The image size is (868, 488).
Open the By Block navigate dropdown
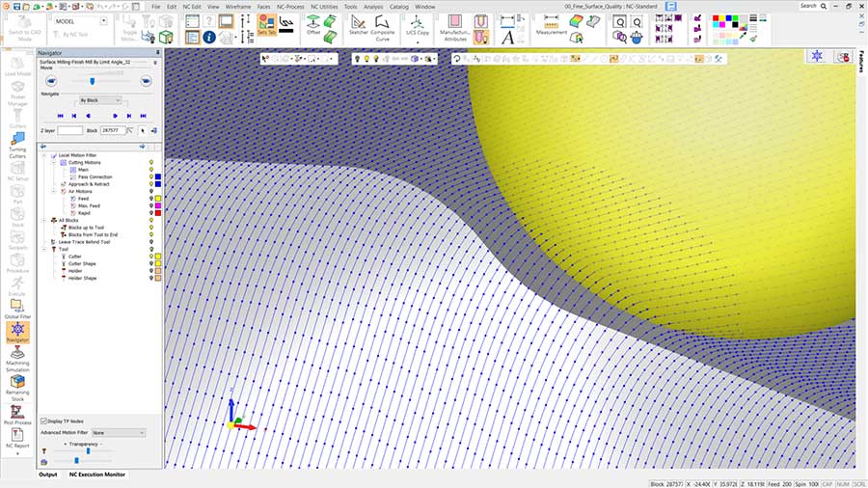pyautogui.click(x=100, y=100)
